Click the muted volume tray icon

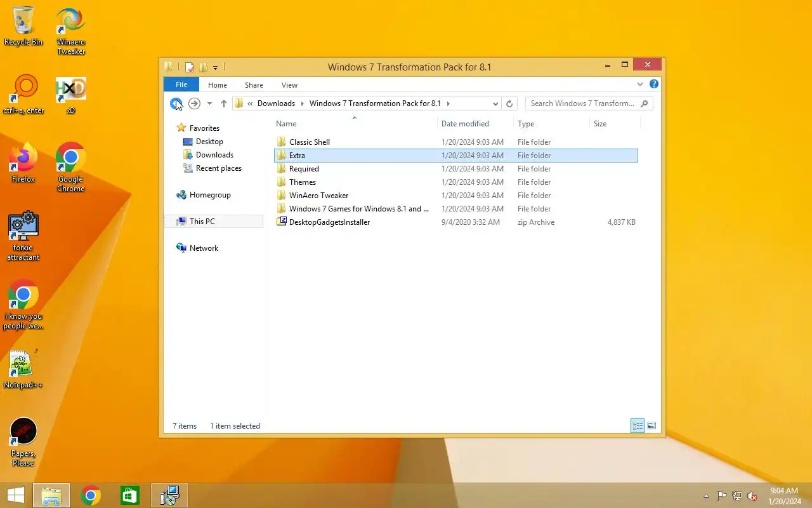752,496
